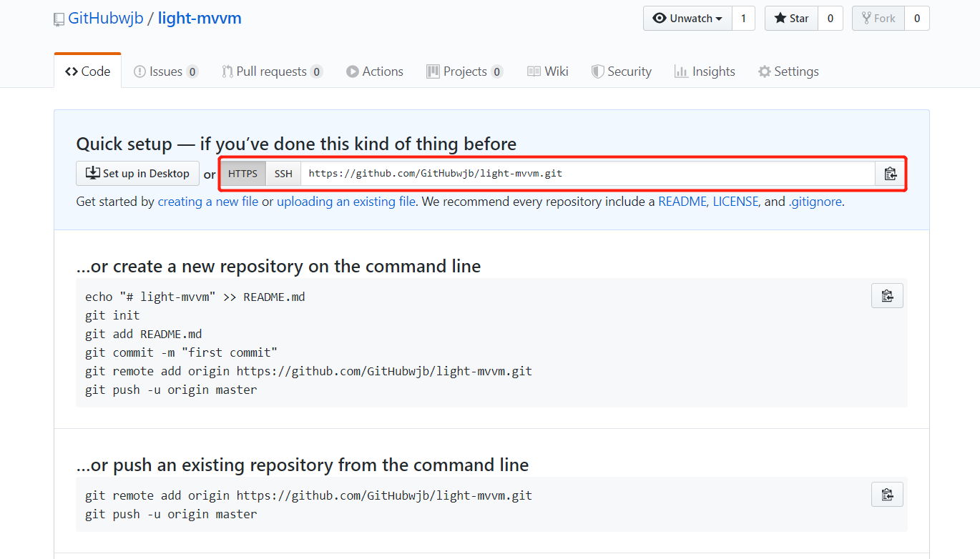Click the line 'git add README.md'
The image size is (980, 559).
[x=143, y=334]
